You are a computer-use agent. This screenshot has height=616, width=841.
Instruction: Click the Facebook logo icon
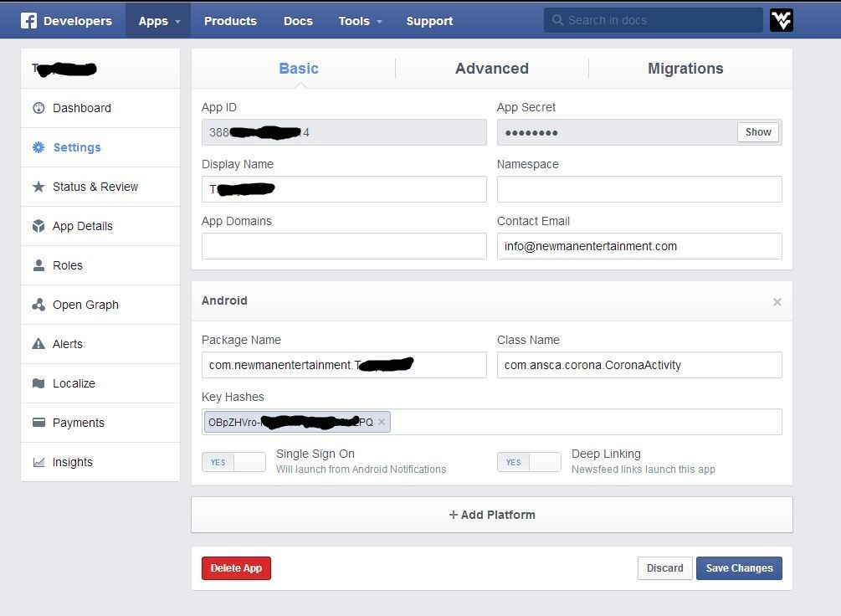coord(29,20)
